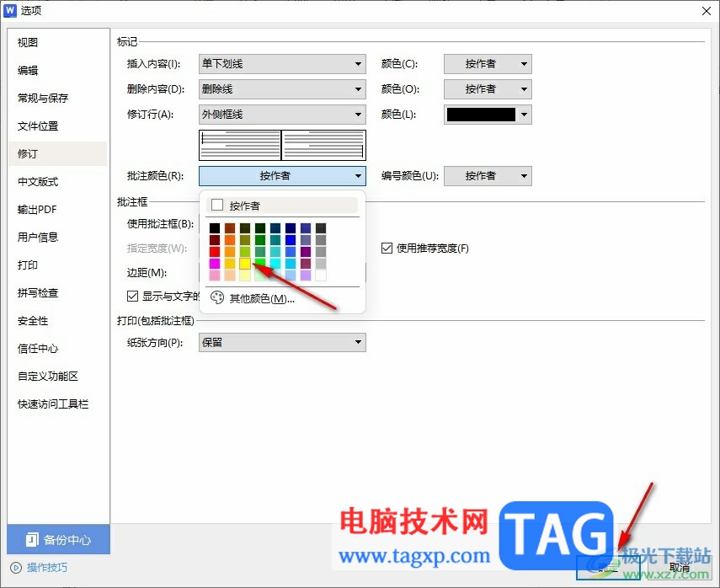Go to 文件位置 settings
This screenshot has width=720, height=588.
click(x=57, y=126)
